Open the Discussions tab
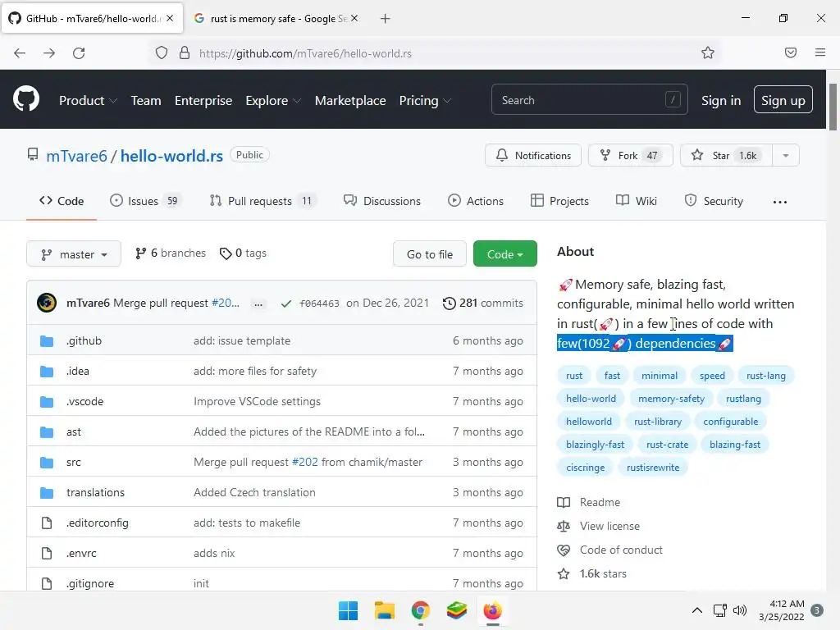Viewport: 840px width, 630px height. point(382,201)
